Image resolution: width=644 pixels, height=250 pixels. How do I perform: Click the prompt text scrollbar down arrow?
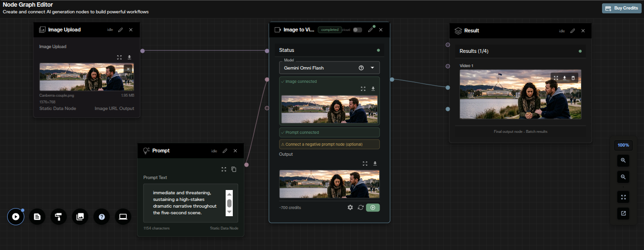(229, 211)
